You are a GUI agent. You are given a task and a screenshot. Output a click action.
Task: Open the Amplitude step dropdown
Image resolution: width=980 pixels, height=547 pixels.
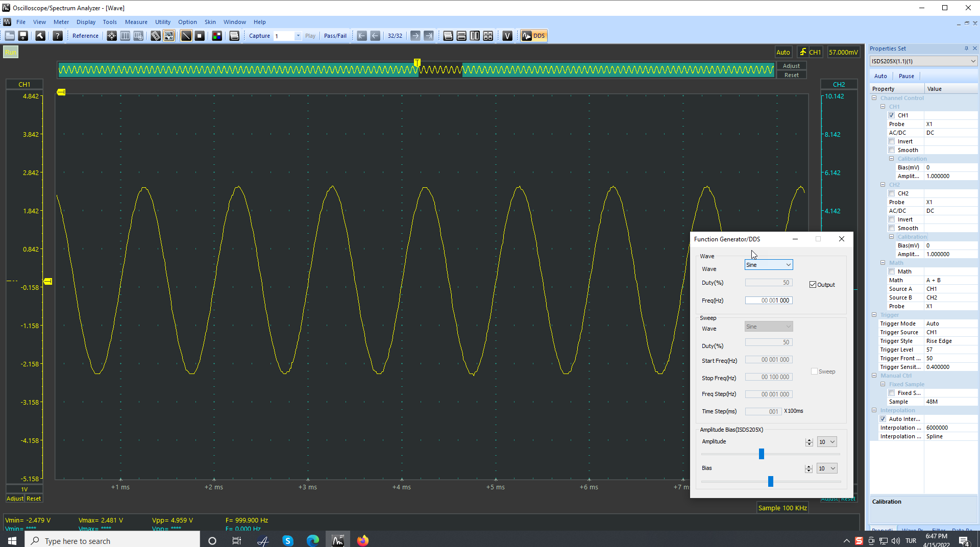pos(827,442)
